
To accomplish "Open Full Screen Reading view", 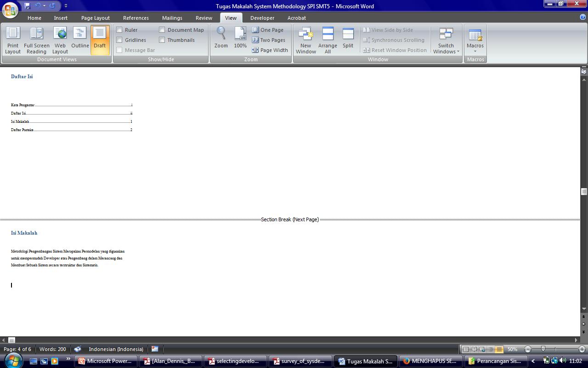I will point(36,40).
